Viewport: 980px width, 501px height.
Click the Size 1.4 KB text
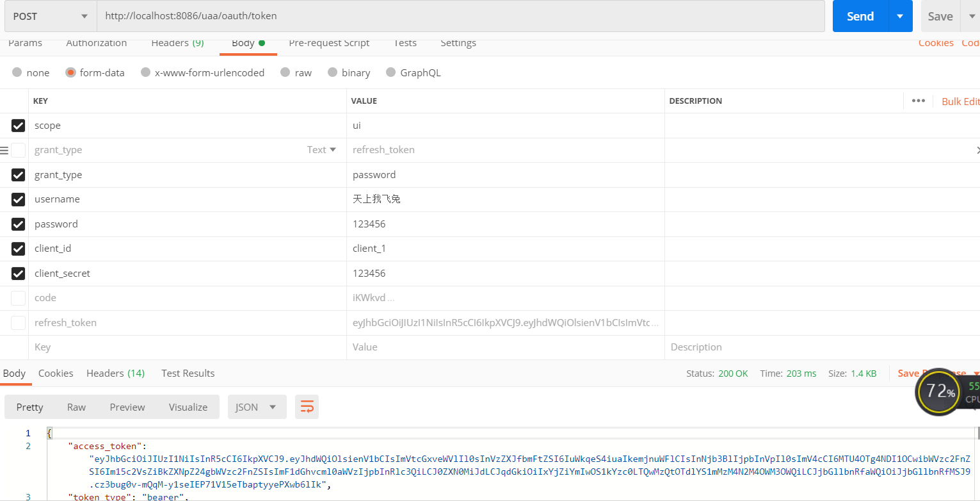point(853,374)
